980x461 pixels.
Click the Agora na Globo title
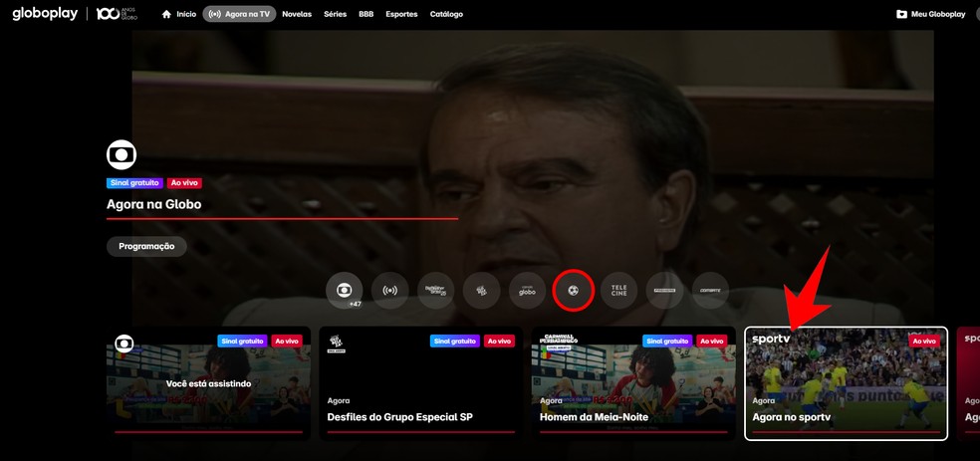click(153, 204)
